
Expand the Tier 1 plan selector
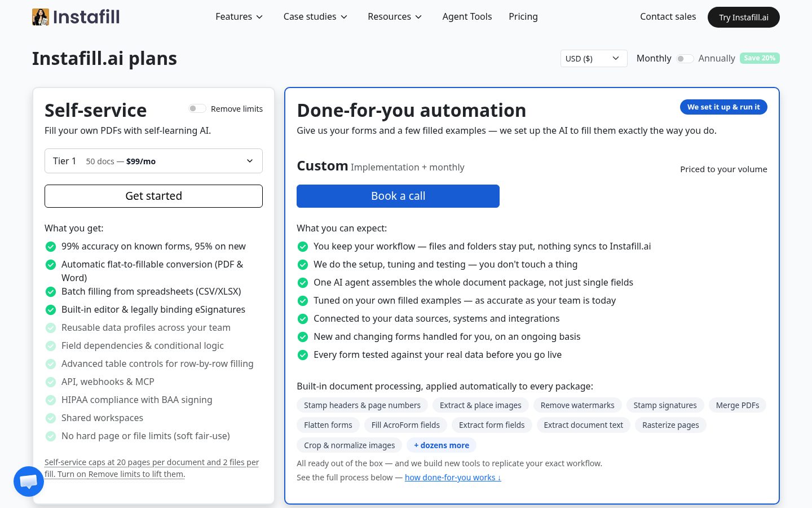coord(153,161)
